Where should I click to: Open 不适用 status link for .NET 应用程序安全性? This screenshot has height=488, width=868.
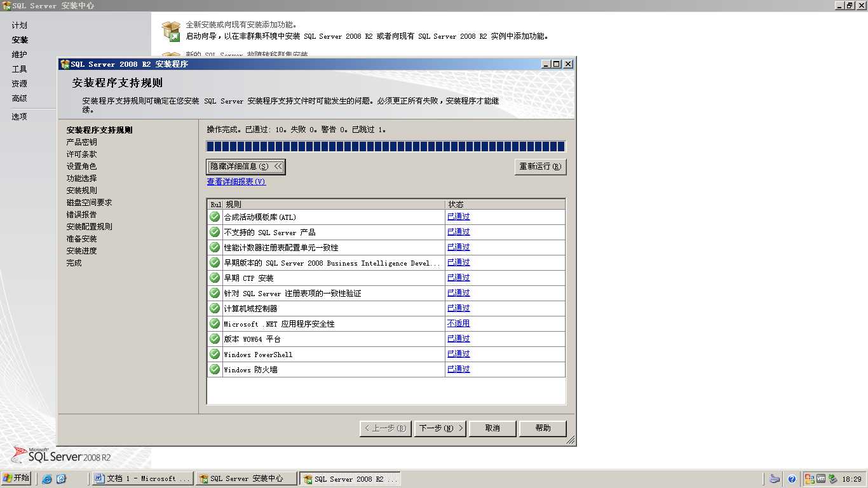459,323
